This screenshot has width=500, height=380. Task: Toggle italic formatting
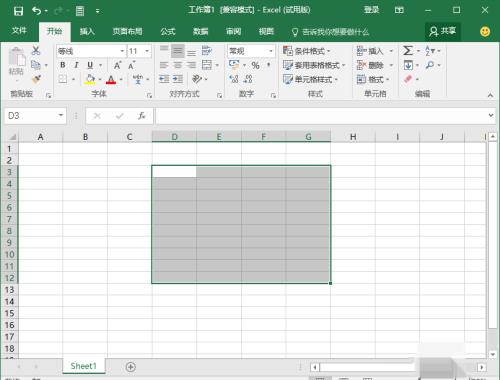[76, 65]
